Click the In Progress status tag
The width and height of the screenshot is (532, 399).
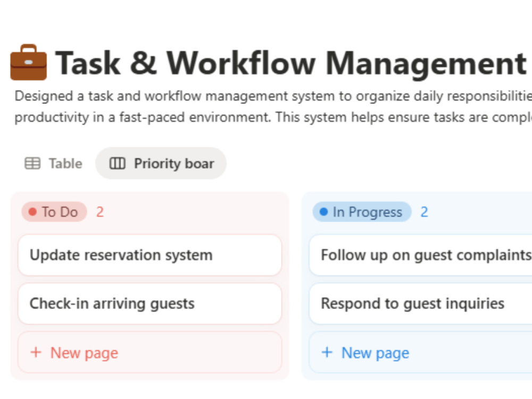362,212
